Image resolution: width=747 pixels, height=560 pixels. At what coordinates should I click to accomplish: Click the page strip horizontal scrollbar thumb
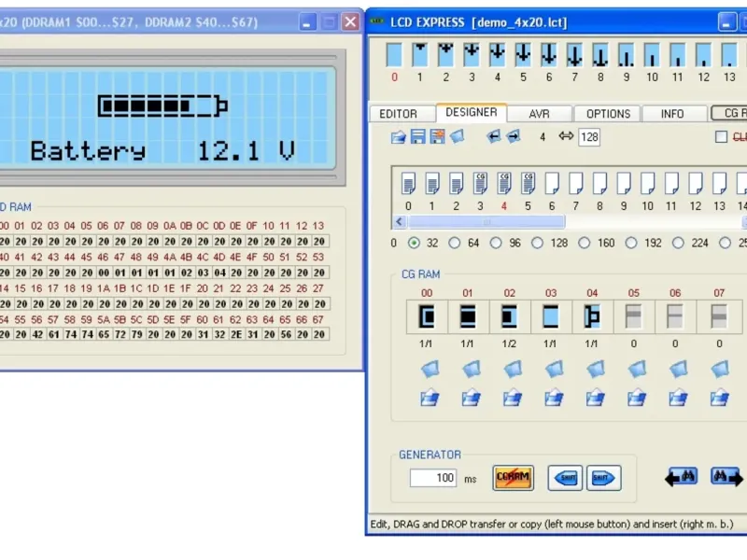[x=486, y=222]
